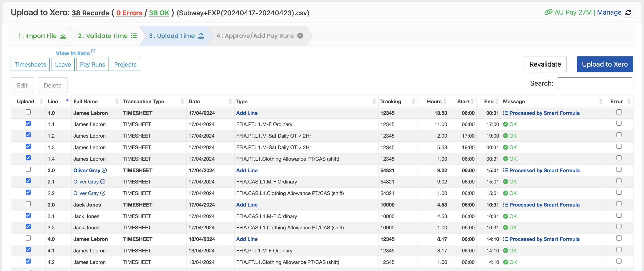Click the refresh sync icon beside Manage
Image resolution: width=644 pixels, height=271 pixels.
(x=628, y=12)
